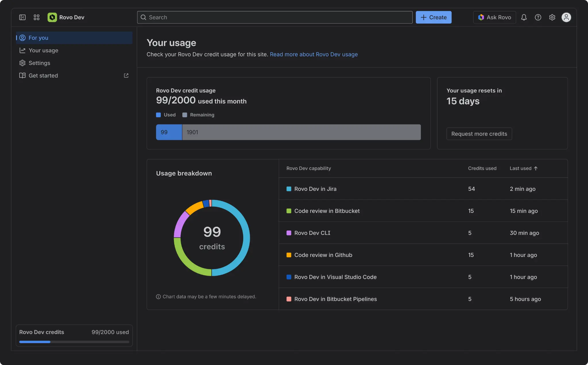Click the Rovo Dev credits progress bar
The height and width of the screenshot is (365, 588).
pyautogui.click(x=74, y=342)
